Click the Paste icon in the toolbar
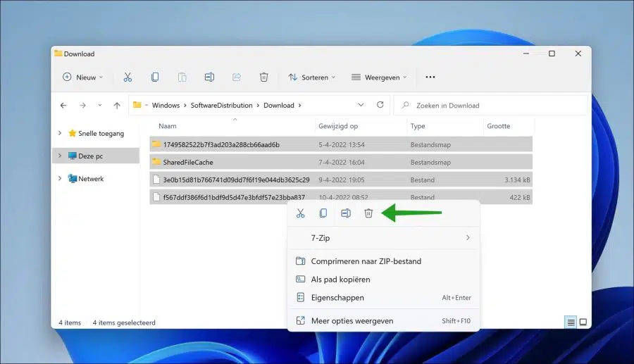634x364 pixels. coord(182,77)
